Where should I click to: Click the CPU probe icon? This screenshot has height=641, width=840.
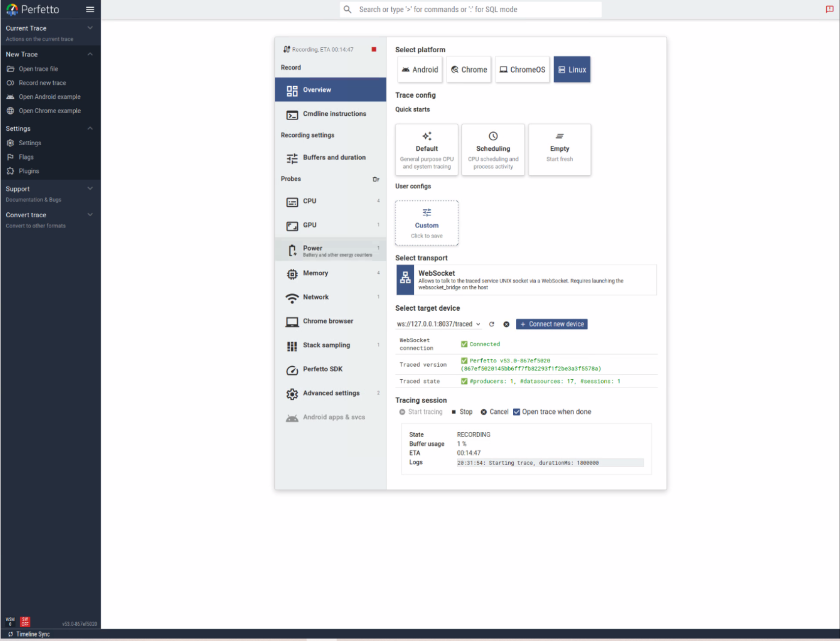point(292,202)
